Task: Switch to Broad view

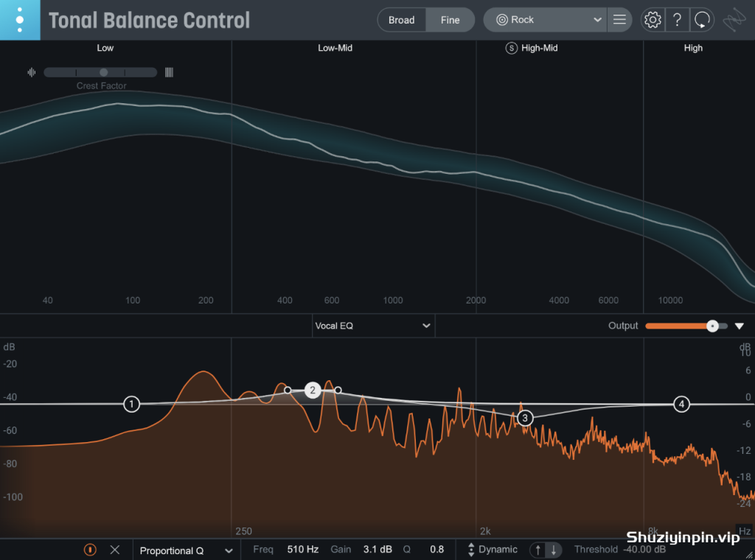Action: (x=402, y=20)
